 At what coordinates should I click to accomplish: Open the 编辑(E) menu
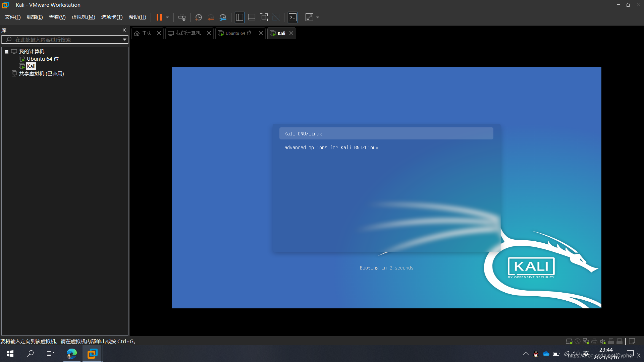tap(35, 17)
